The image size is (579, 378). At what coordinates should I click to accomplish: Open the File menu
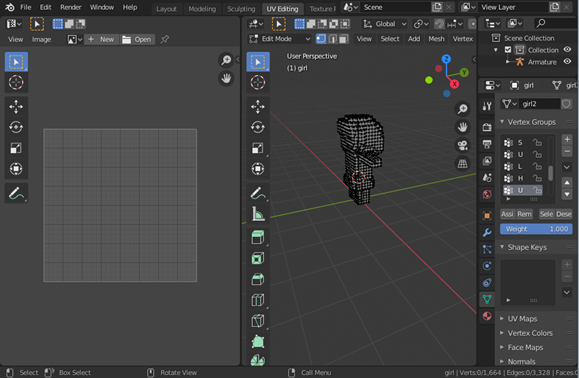25,7
